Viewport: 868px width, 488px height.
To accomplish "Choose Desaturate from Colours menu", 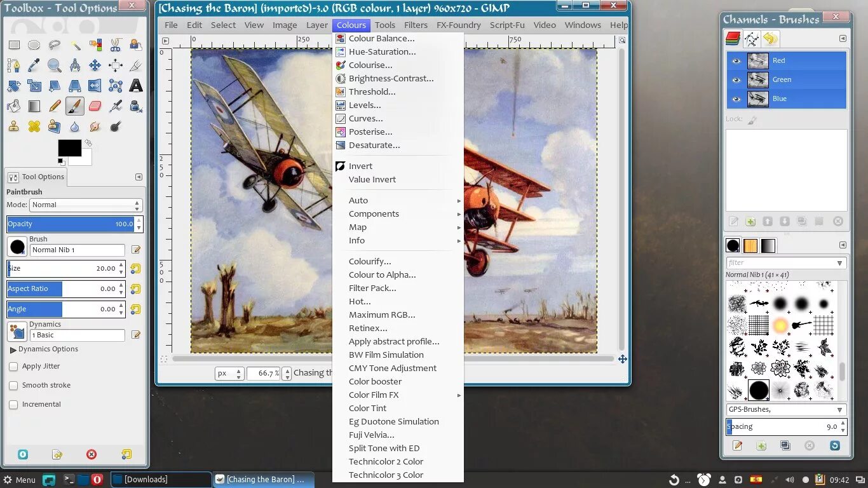I will tap(398, 146).
